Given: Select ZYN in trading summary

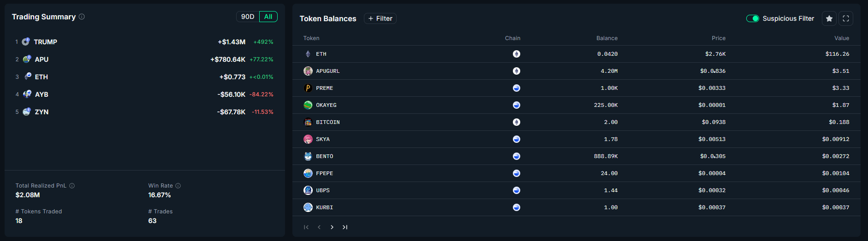Looking at the screenshot, I should [42, 112].
